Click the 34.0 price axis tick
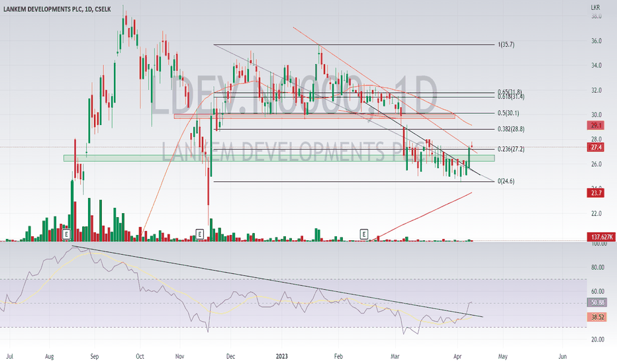Viewport: 617px width, 364px height. (596, 66)
